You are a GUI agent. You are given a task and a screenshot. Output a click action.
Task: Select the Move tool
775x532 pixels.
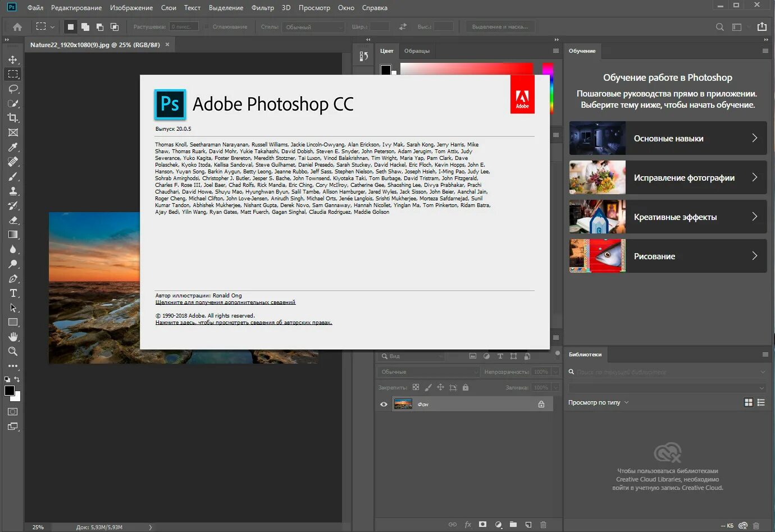tap(13, 59)
